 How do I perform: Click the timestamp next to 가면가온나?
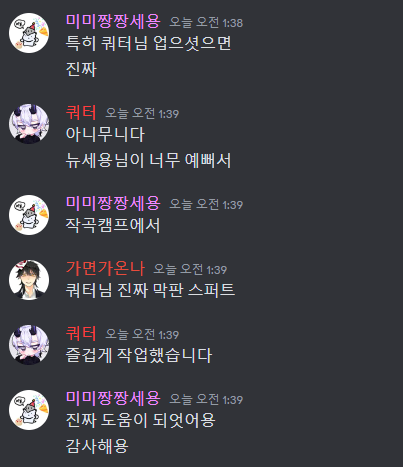[x=190, y=269]
